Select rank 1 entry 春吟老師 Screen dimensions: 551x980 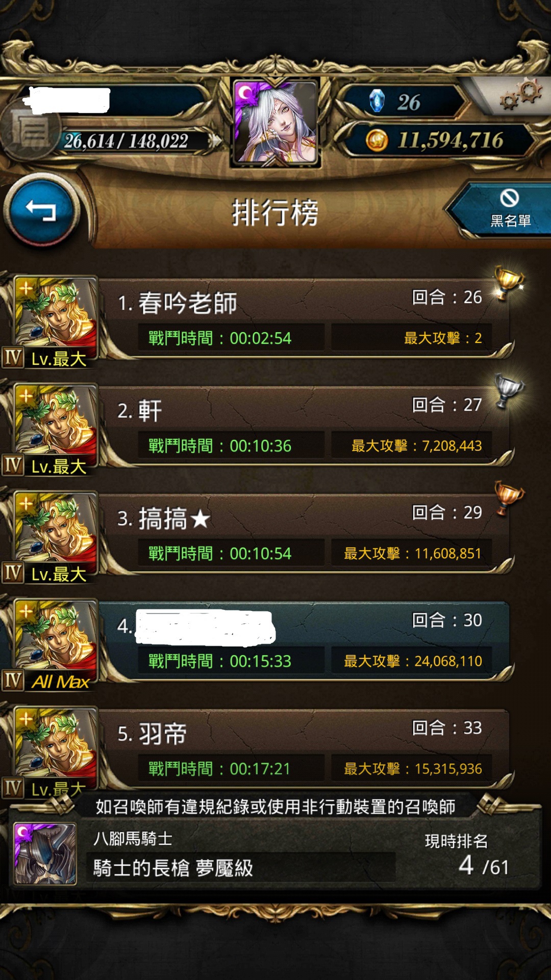[306, 318]
